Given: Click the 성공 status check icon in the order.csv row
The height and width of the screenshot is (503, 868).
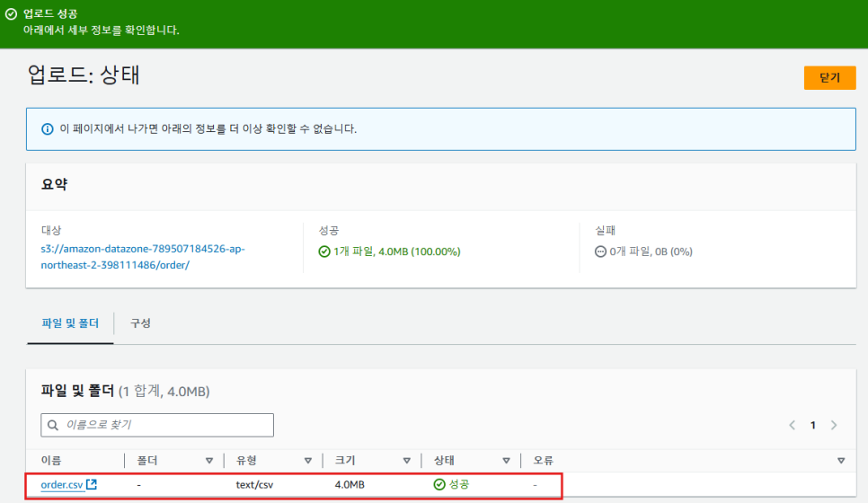Looking at the screenshot, I should point(439,485).
